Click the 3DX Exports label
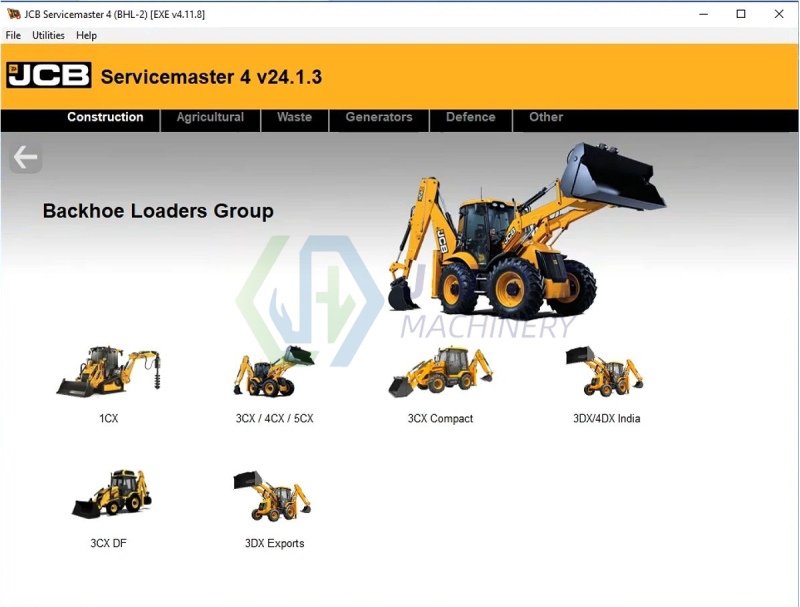800x607 pixels. (274, 543)
